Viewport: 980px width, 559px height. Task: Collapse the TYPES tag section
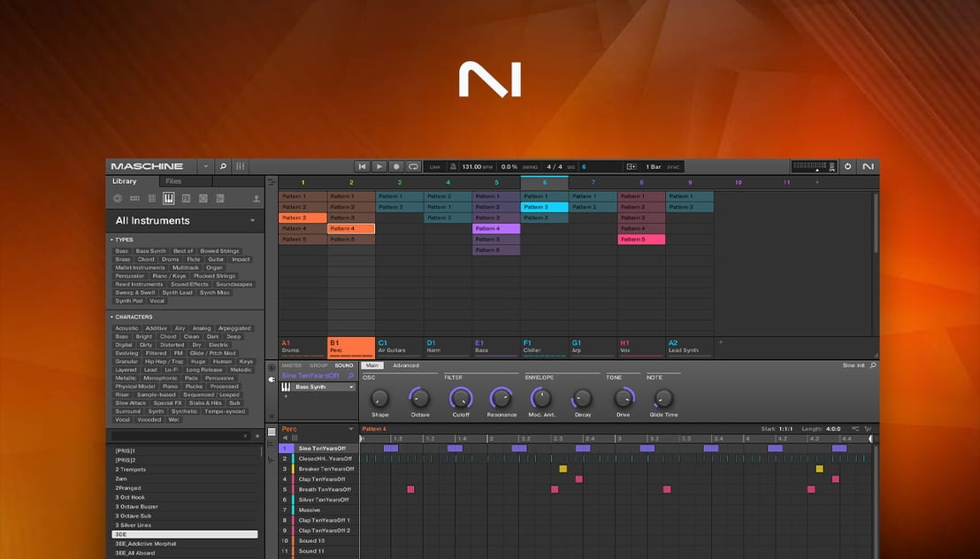pos(111,240)
